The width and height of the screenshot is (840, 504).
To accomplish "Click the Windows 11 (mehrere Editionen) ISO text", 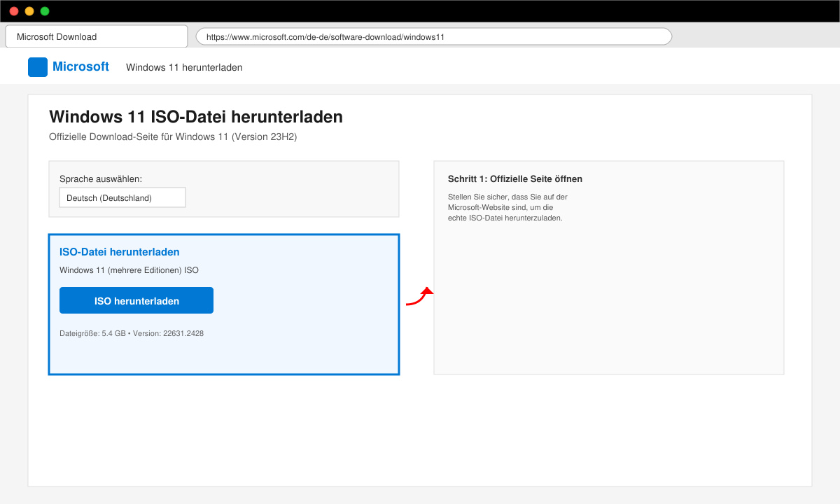I will 129,270.
